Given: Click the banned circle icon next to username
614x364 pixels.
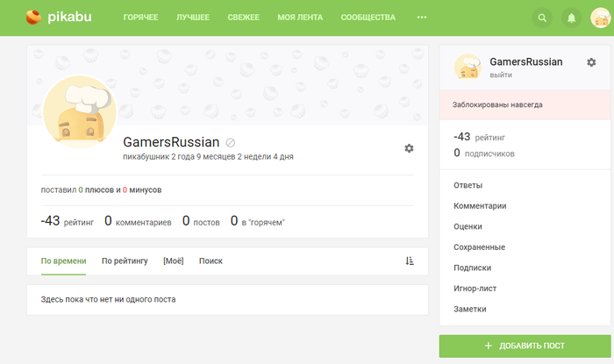Looking at the screenshot, I should point(230,142).
